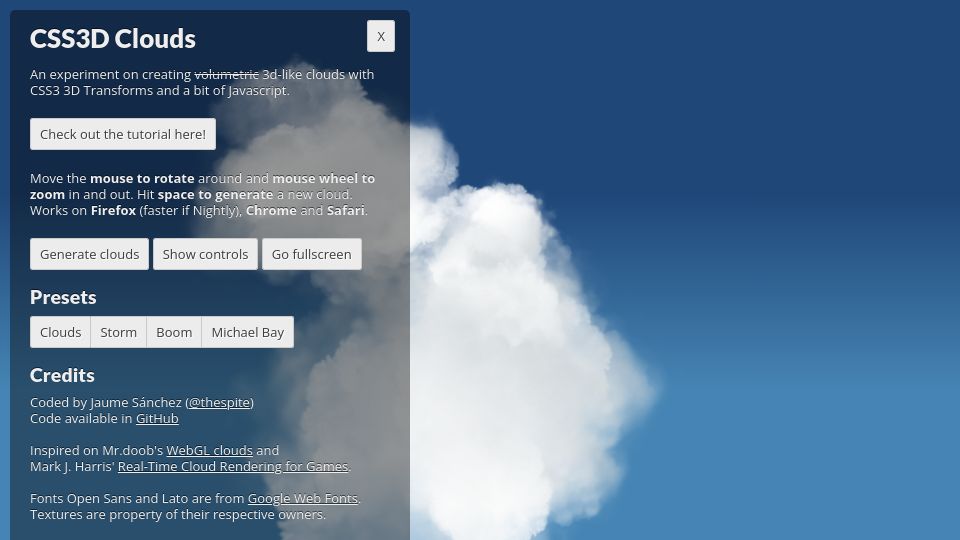Click the struck-through word 'volumetric'
960x540 pixels.
(x=227, y=75)
